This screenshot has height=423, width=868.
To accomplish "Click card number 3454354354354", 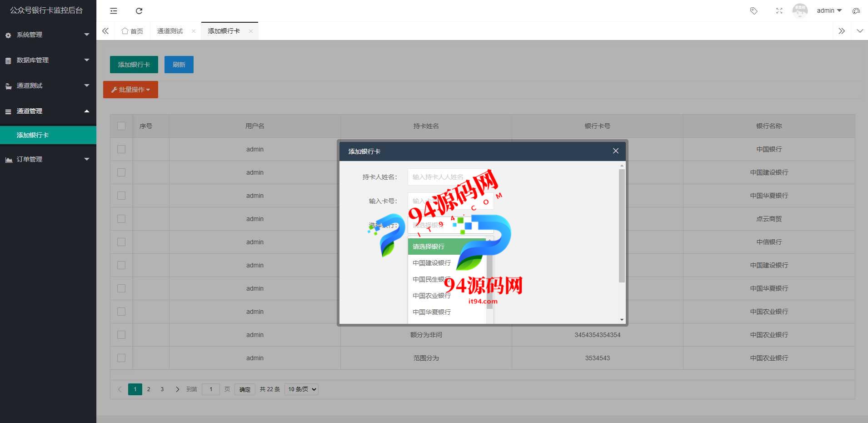I will pyautogui.click(x=598, y=335).
